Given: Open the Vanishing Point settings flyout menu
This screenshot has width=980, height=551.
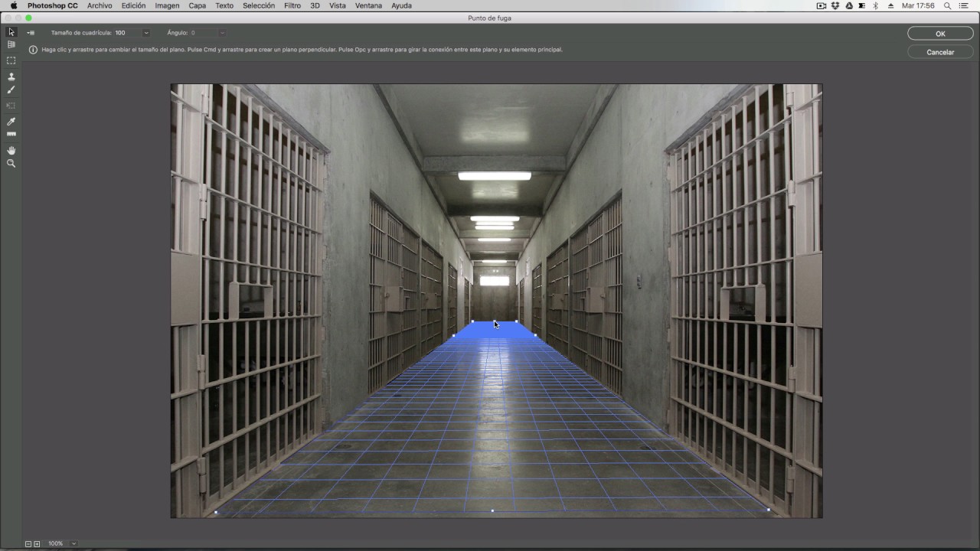Looking at the screenshot, I should (x=31, y=33).
